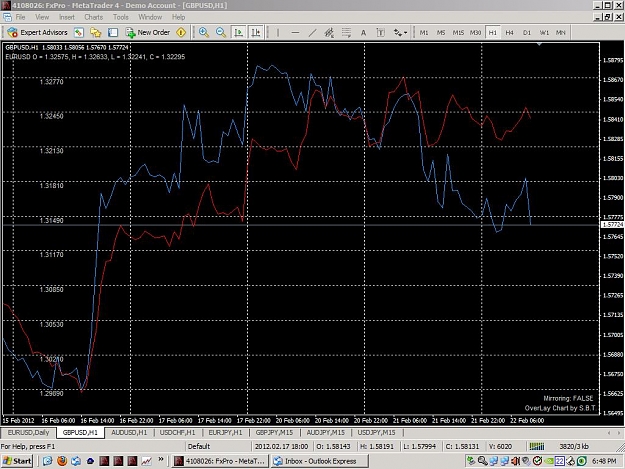Select the equidistant channel tool

329,33
